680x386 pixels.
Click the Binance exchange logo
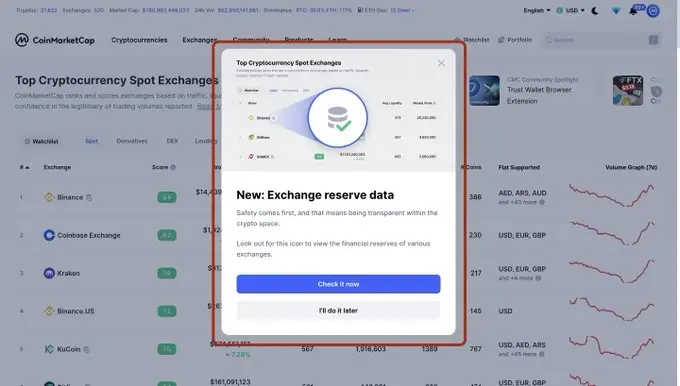[x=49, y=197]
